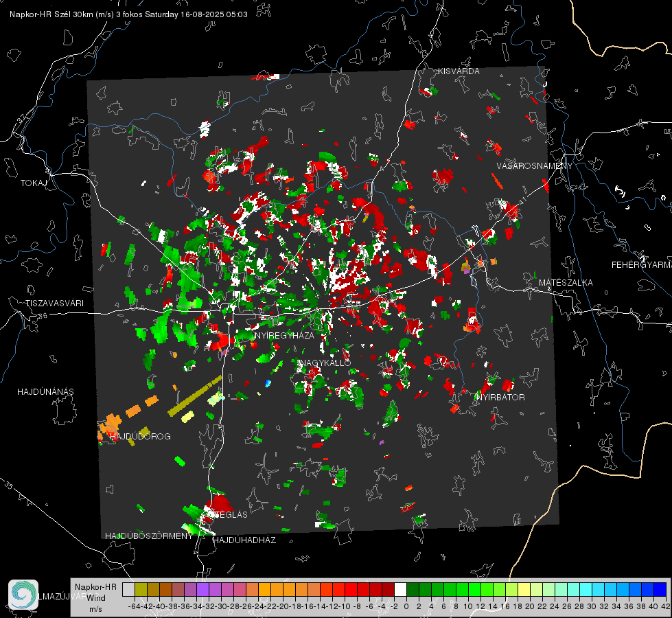Pick the brown swatch between -40 and -38
672x618 pixels.
tap(165, 589)
